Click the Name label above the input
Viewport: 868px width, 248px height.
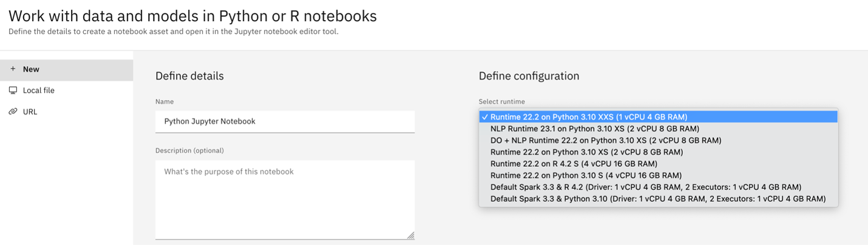(x=164, y=102)
